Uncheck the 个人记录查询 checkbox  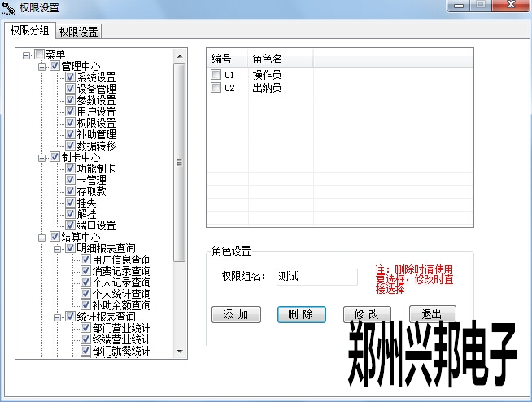(x=85, y=282)
